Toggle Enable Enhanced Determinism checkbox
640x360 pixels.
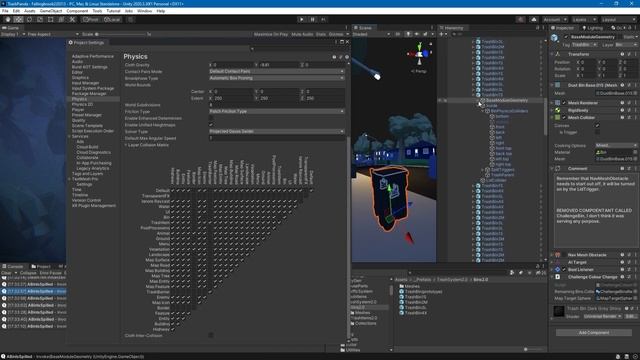coord(211,118)
